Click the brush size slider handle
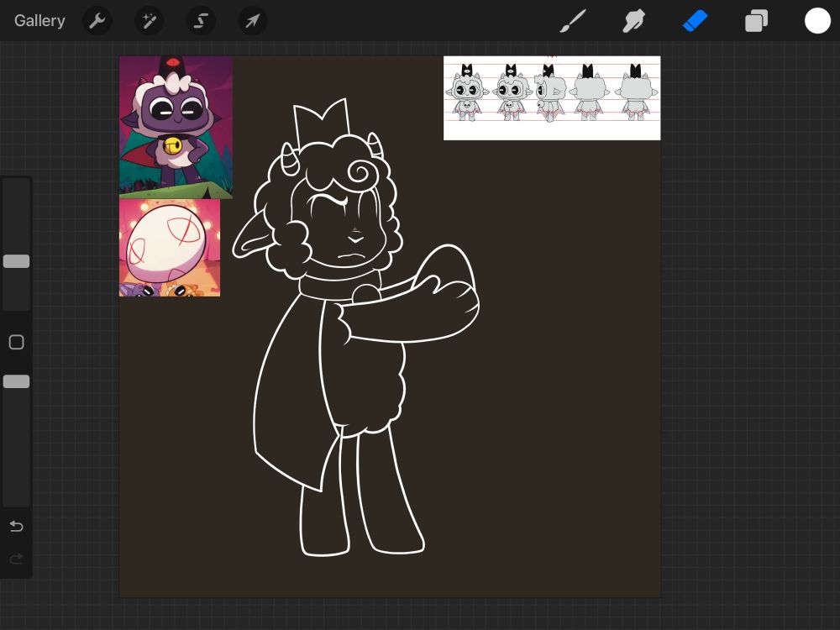The width and height of the screenshot is (840, 630). (16, 261)
